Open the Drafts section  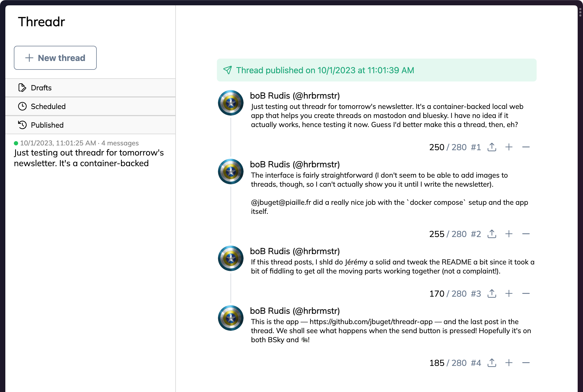90,88
